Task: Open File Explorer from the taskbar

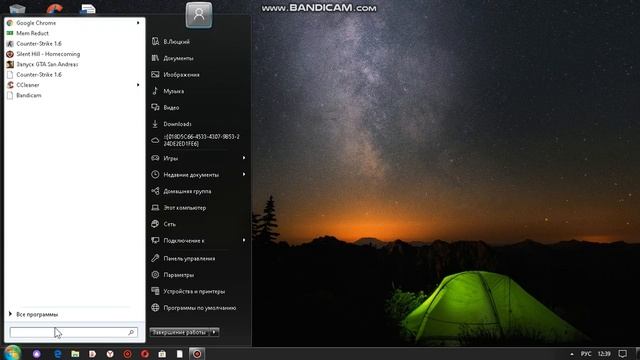Action: [x=75, y=354]
